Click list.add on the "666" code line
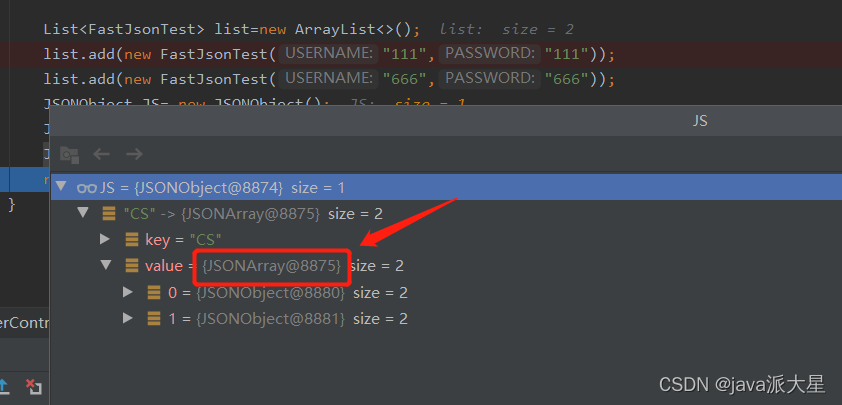Viewport: 842px width, 405px height. click(79, 79)
